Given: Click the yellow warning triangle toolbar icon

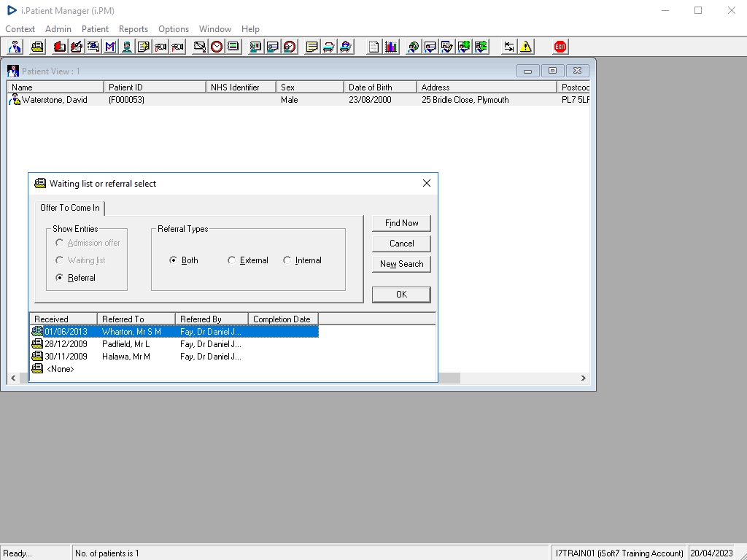Looking at the screenshot, I should (526, 47).
